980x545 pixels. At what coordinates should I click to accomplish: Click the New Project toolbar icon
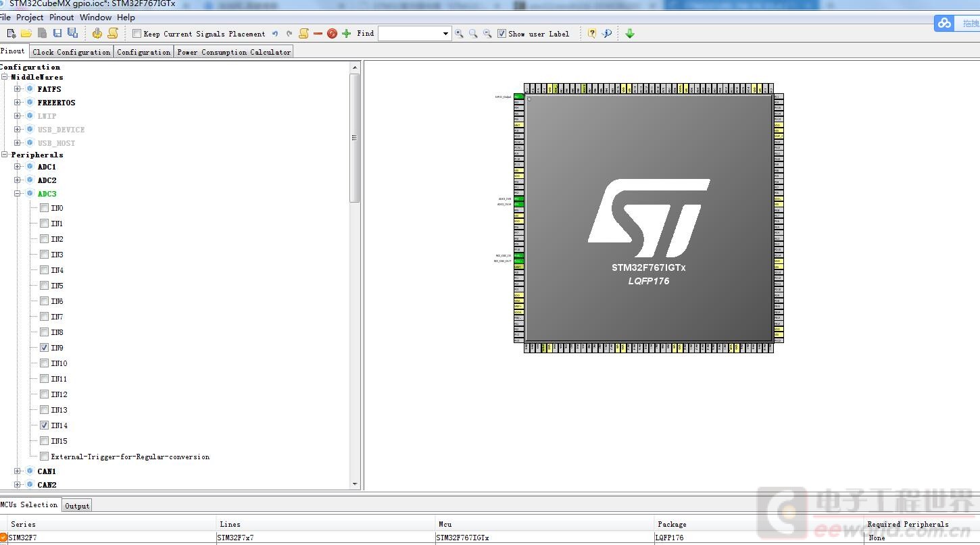point(11,33)
